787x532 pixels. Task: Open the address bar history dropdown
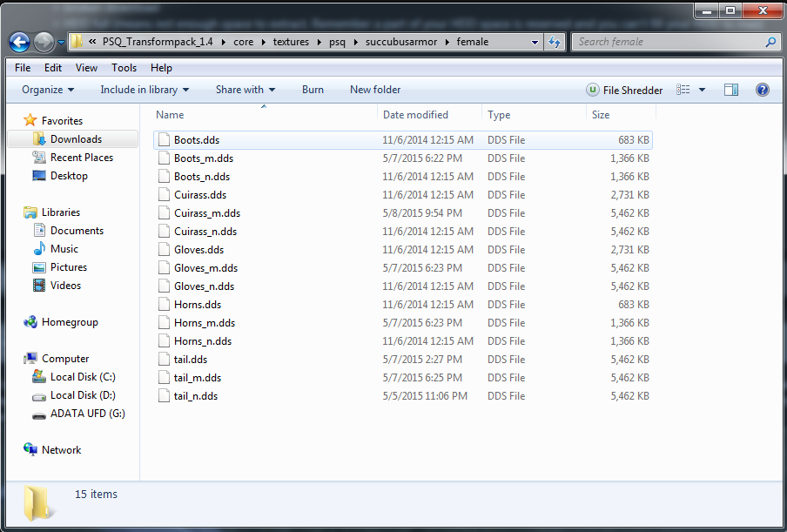coord(535,43)
